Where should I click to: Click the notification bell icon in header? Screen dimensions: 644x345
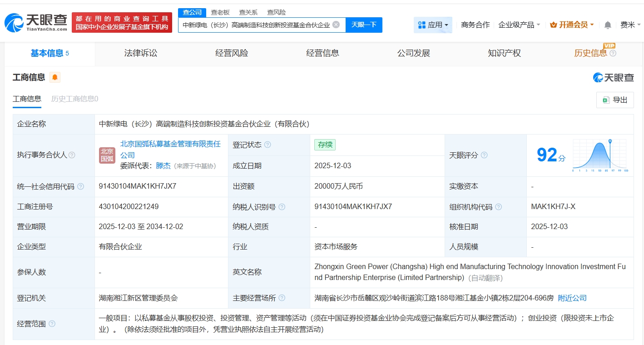pyautogui.click(x=608, y=25)
